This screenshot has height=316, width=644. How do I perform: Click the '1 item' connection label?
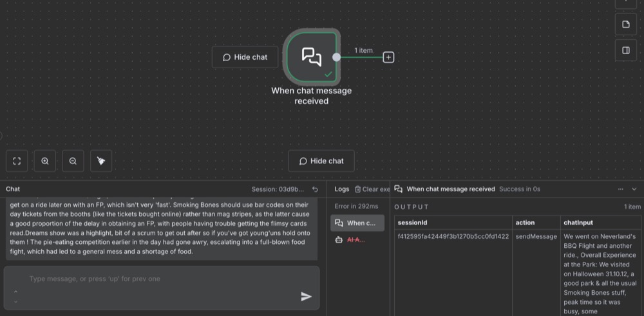pyautogui.click(x=363, y=50)
